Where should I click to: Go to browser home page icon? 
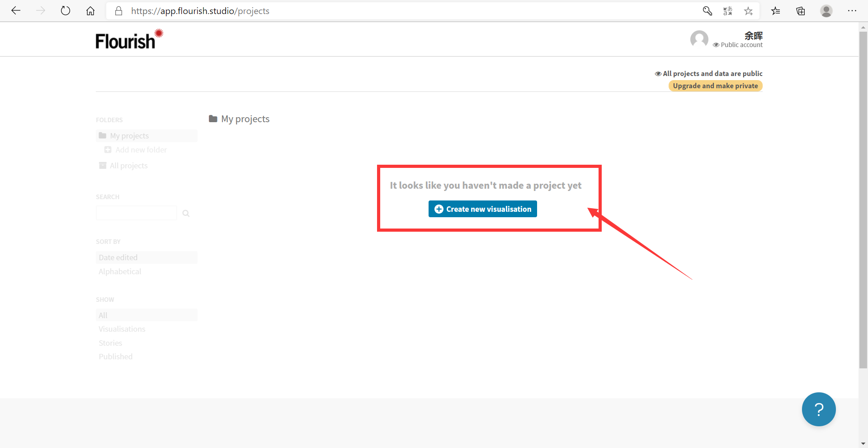90,11
